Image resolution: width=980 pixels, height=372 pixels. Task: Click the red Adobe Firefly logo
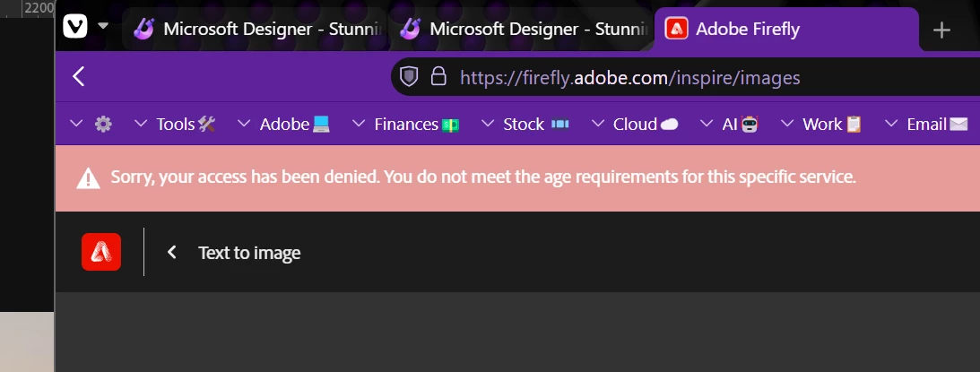pos(101,252)
